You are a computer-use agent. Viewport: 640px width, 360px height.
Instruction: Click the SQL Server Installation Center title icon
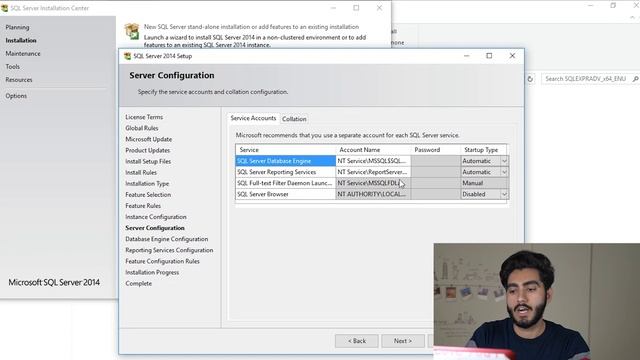pos(4,8)
